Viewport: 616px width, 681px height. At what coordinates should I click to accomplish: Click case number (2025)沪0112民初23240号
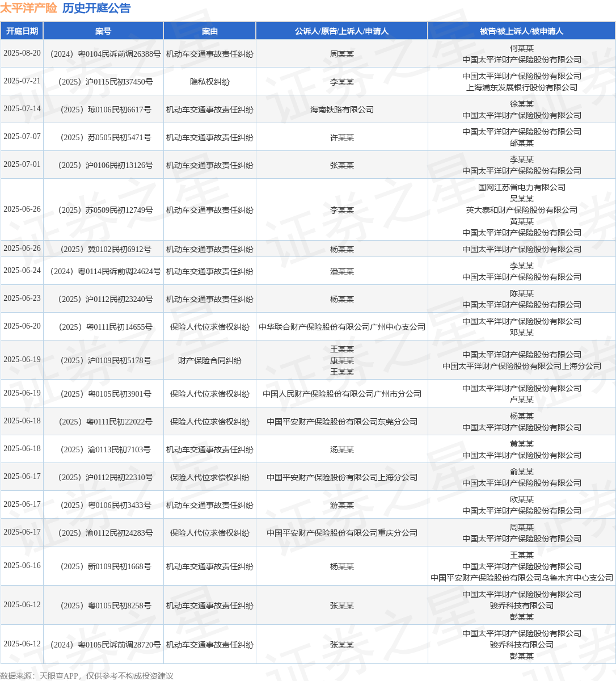(103, 299)
